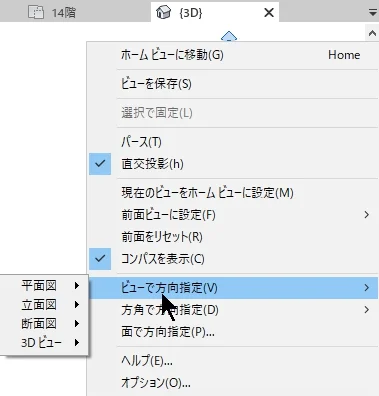
Task: Click the floor plan icon beside 14階
Action: [36, 13]
